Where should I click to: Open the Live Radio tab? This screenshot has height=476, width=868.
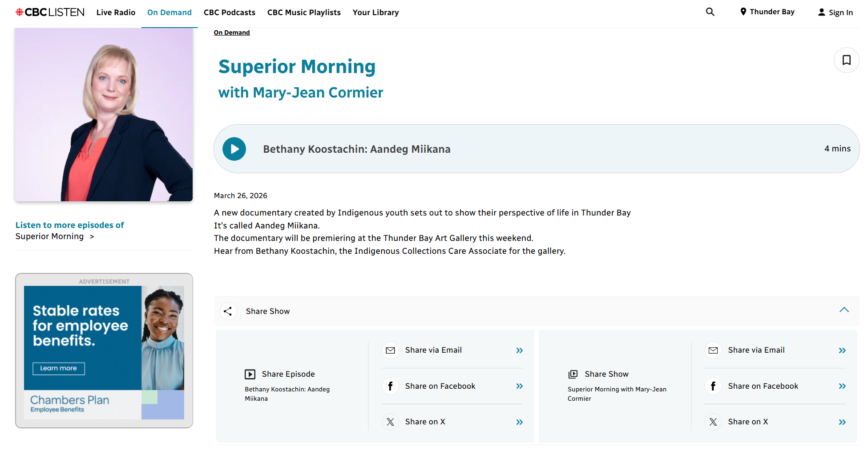coord(116,12)
